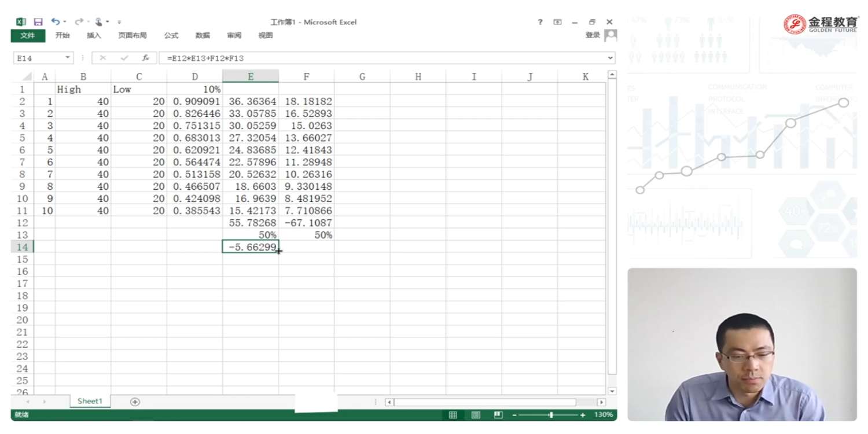Open the 数据 (Data) ribbon tab

(x=203, y=35)
